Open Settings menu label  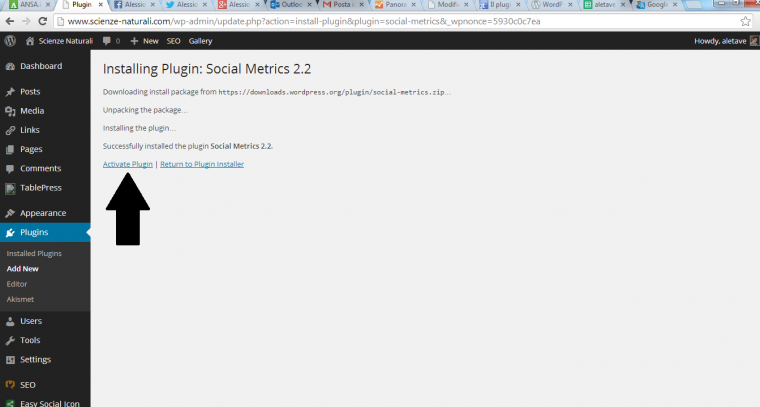coord(35,360)
